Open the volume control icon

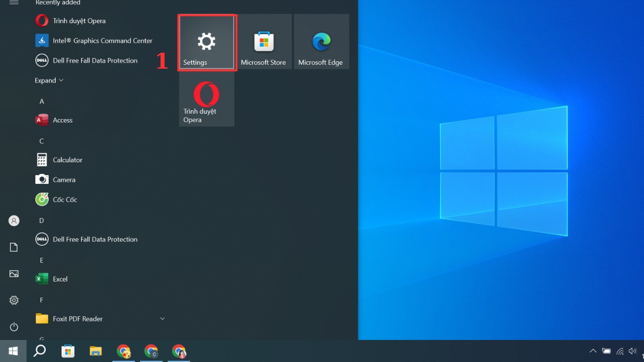(x=633, y=351)
